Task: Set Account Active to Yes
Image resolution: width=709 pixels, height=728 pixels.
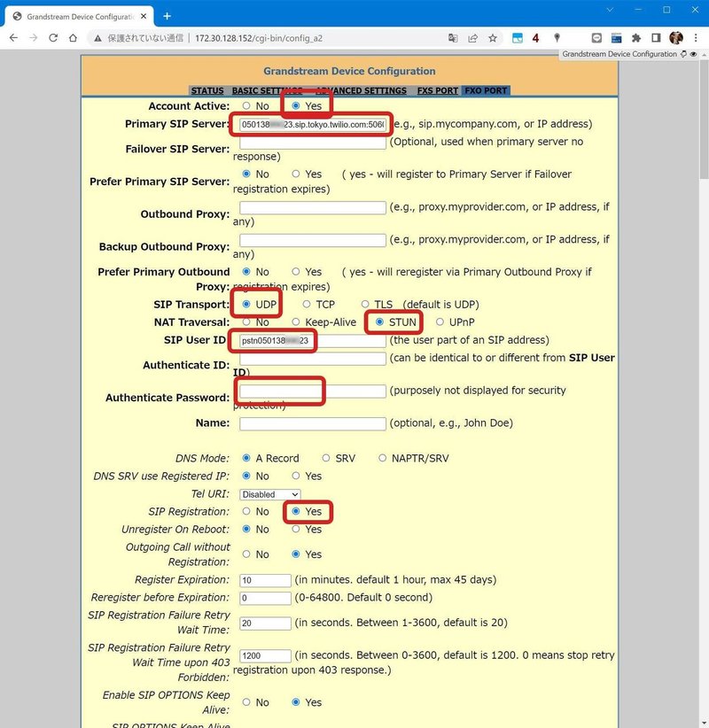Action: coord(295,106)
